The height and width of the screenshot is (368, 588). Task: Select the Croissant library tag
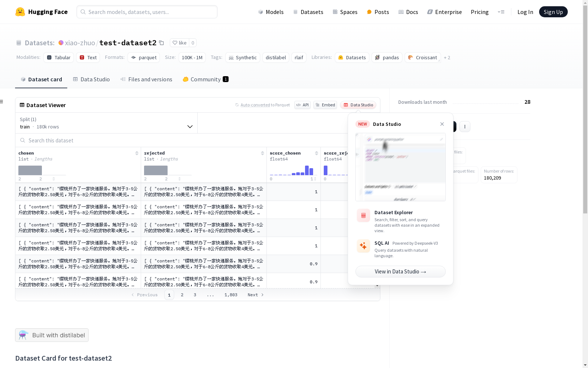tap(423, 57)
